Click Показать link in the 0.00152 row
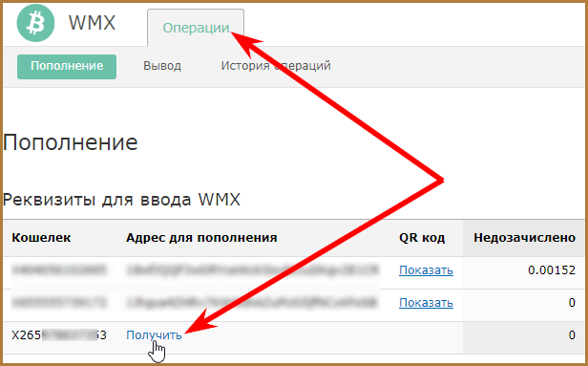Screen dimensions: 588x366 pos(426,269)
